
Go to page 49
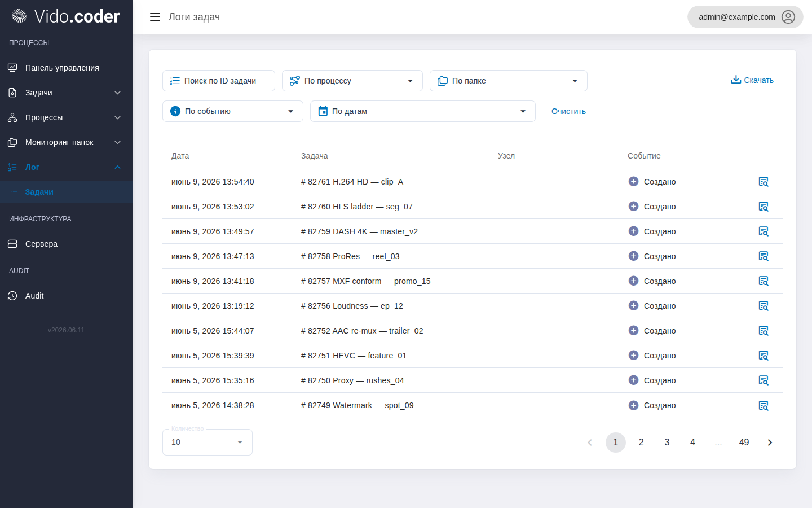[x=744, y=443]
